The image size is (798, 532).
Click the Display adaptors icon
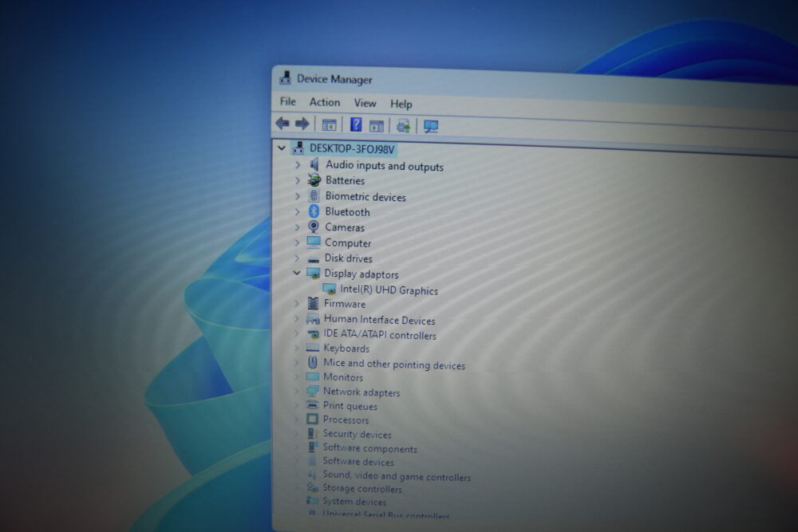pyautogui.click(x=314, y=273)
